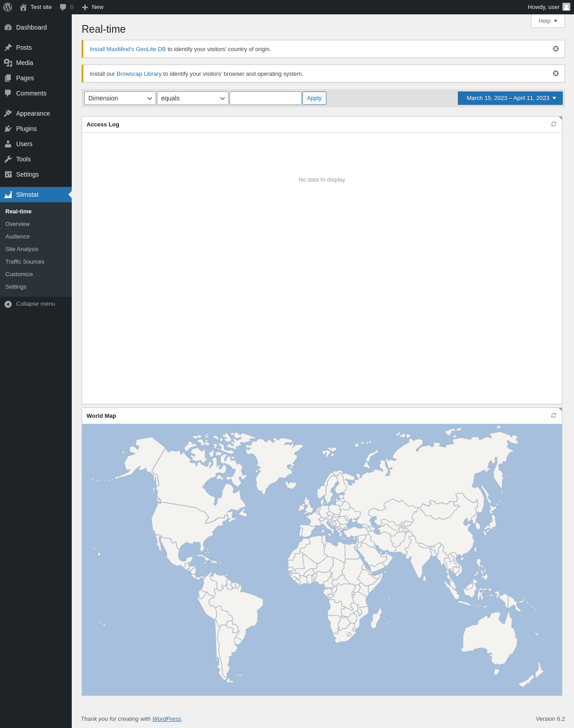
Task: Follow the Install MaxMind's GeoLite DB link
Action: coord(127,49)
